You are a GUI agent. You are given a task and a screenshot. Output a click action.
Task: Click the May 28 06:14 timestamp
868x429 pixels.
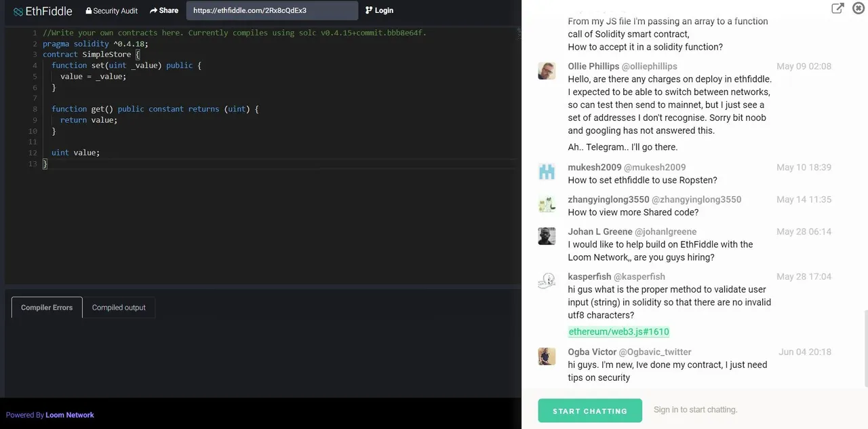pyautogui.click(x=804, y=232)
